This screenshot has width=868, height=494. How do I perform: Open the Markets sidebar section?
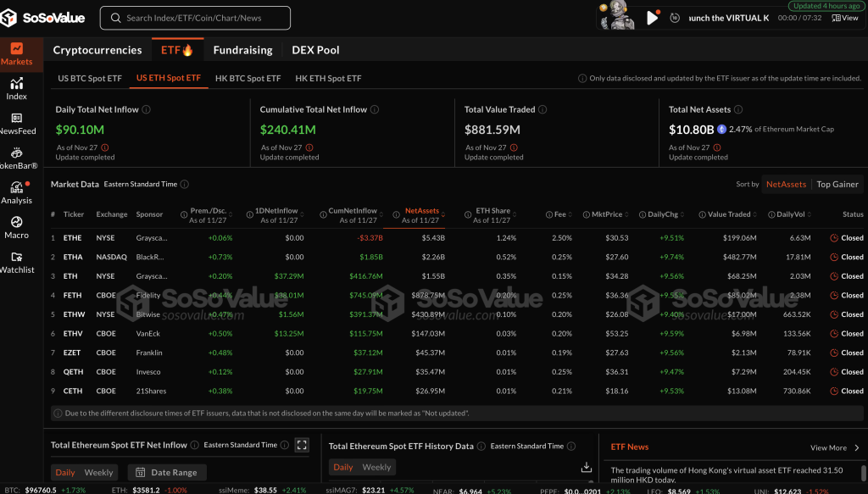[17, 55]
